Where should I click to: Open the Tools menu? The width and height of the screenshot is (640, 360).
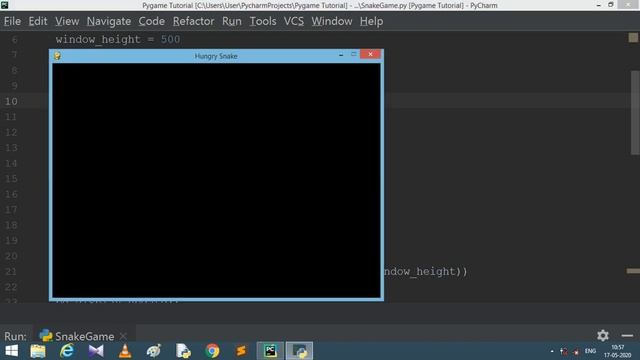[x=263, y=21]
